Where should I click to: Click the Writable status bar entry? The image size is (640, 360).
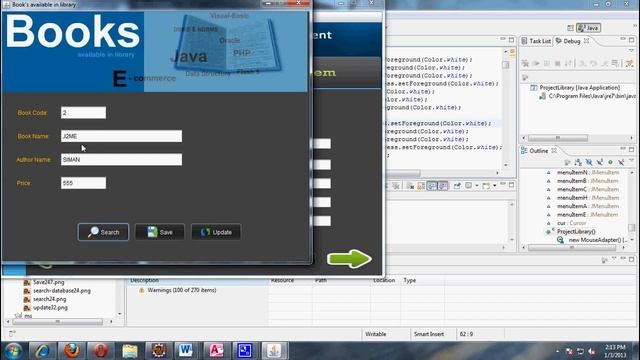tap(376, 334)
